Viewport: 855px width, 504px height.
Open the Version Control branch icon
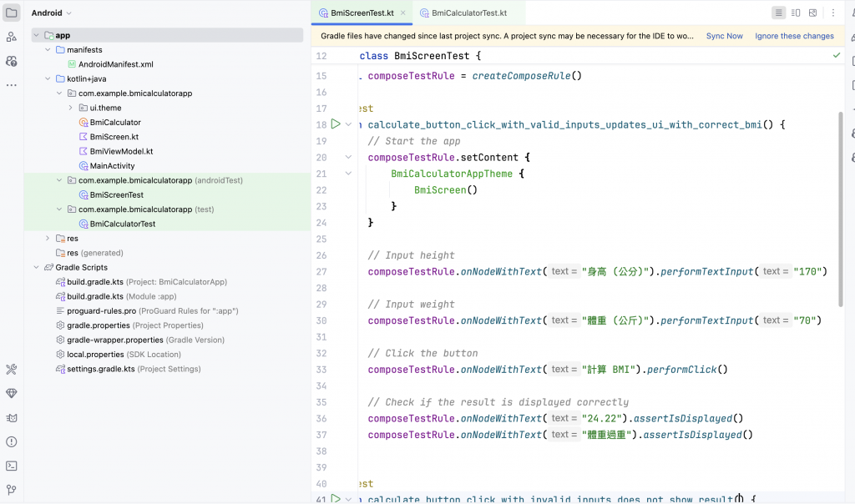pos(11,490)
